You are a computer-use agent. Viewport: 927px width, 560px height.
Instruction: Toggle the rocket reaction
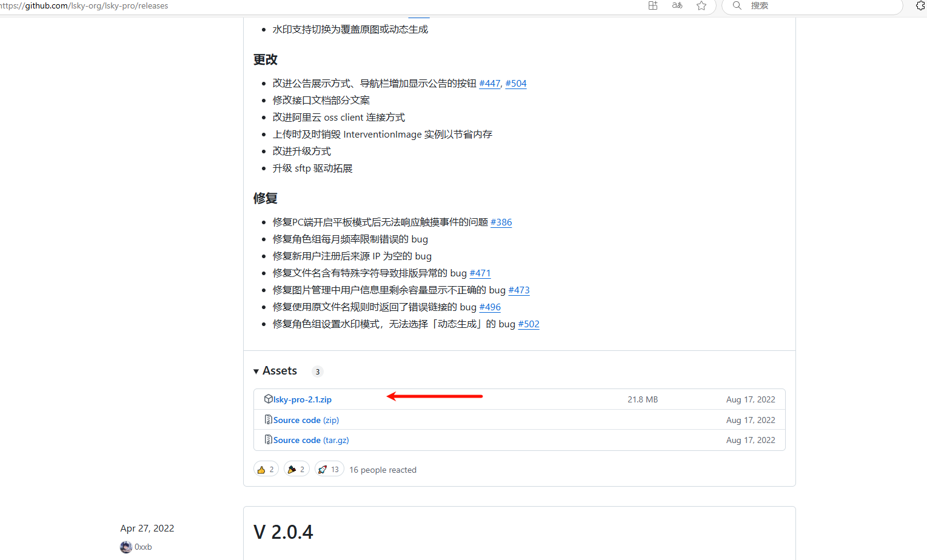click(329, 469)
